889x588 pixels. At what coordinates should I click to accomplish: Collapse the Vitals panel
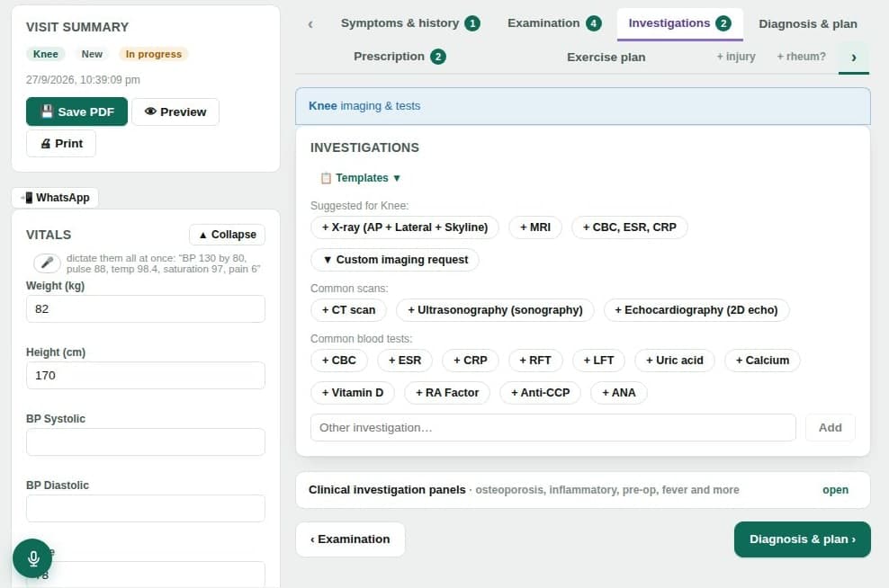228,235
